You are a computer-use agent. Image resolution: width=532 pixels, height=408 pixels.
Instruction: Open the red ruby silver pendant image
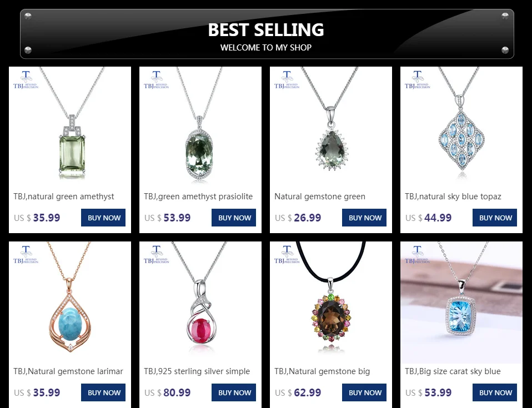[x=200, y=303]
